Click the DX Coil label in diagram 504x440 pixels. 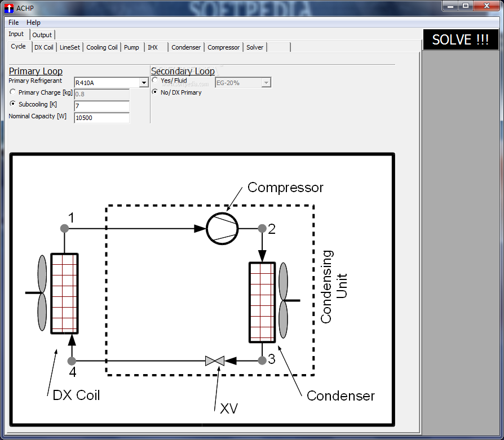point(76,395)
